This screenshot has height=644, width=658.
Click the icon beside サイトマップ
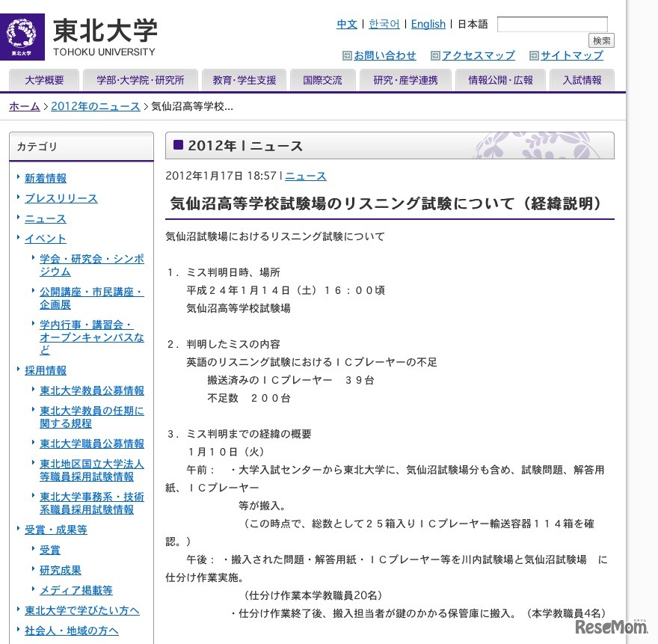(x=534, y=55)
